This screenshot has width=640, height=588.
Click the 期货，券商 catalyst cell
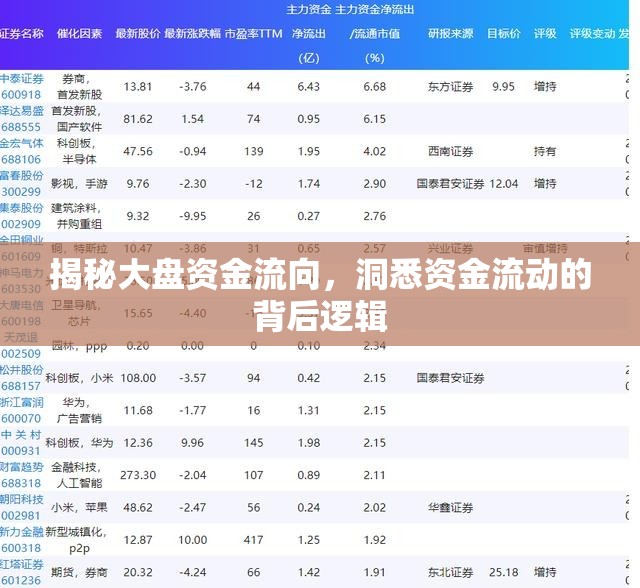pos(79,572)
